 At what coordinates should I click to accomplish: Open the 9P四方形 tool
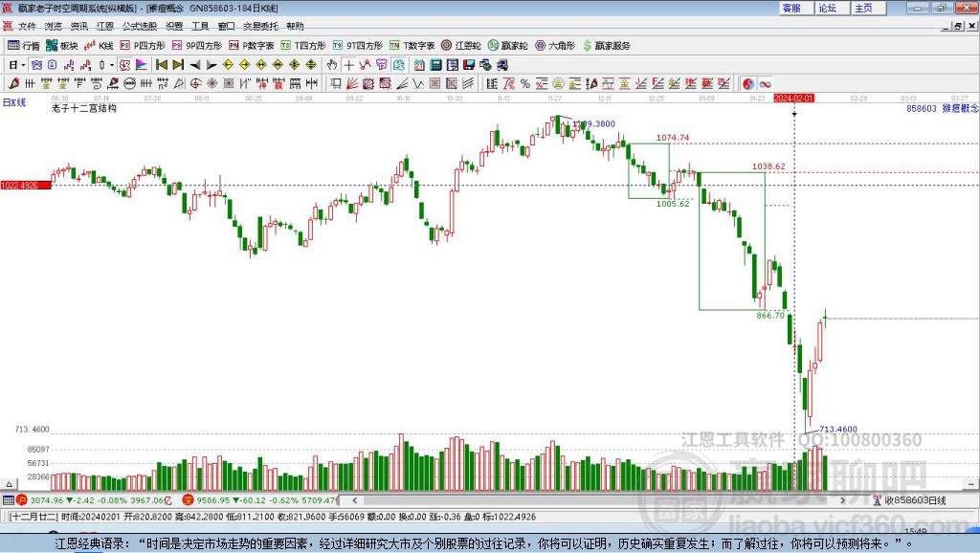point(197,46)
